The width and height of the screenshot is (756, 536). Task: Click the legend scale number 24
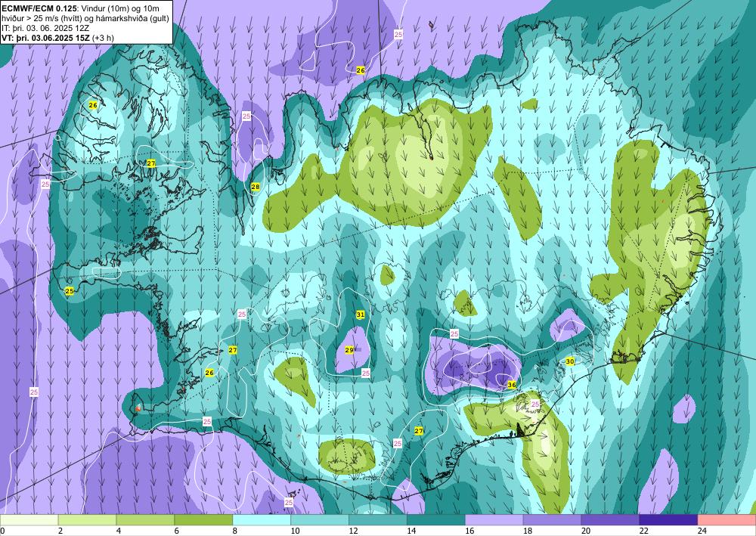[702, 531]
